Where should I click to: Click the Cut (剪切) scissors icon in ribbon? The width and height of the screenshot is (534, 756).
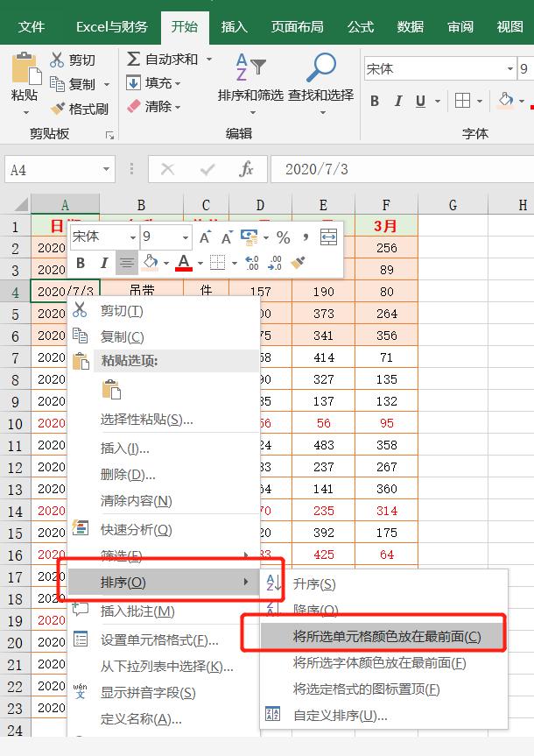point(57,60)
